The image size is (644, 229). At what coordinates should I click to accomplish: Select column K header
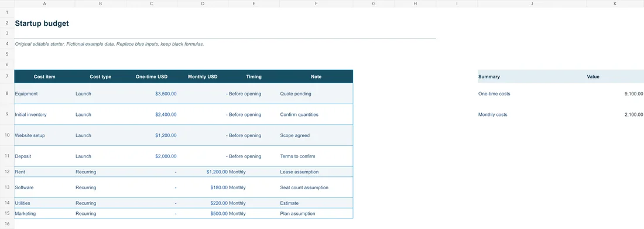tap(615, 4)
